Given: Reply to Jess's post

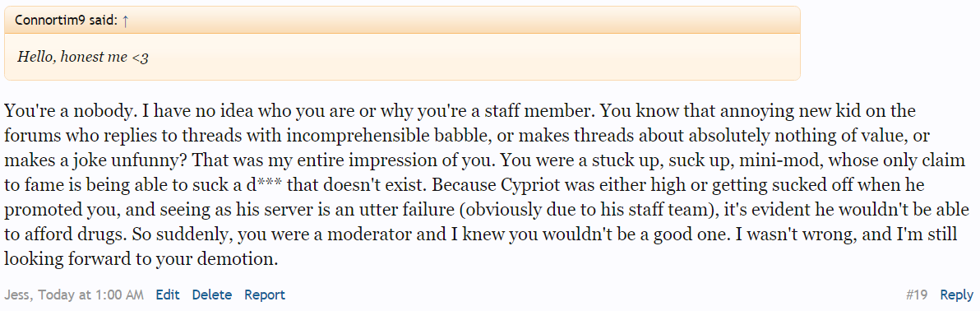Looking at the screenshot, I should (956, 295).
